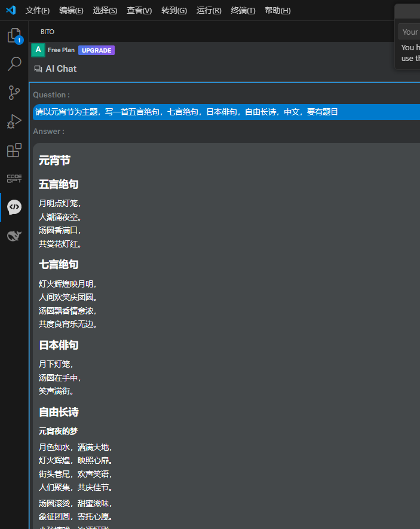Open the Code GPT sidebar icon
The width and height of the screenshot is (420, 529).
click(x=14, y=179)
